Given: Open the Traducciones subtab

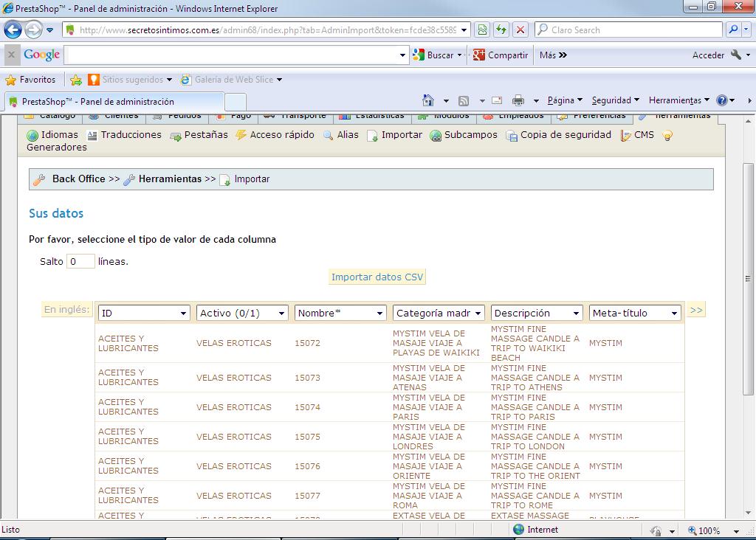Looking at the screenshot, I should (124, 135).
